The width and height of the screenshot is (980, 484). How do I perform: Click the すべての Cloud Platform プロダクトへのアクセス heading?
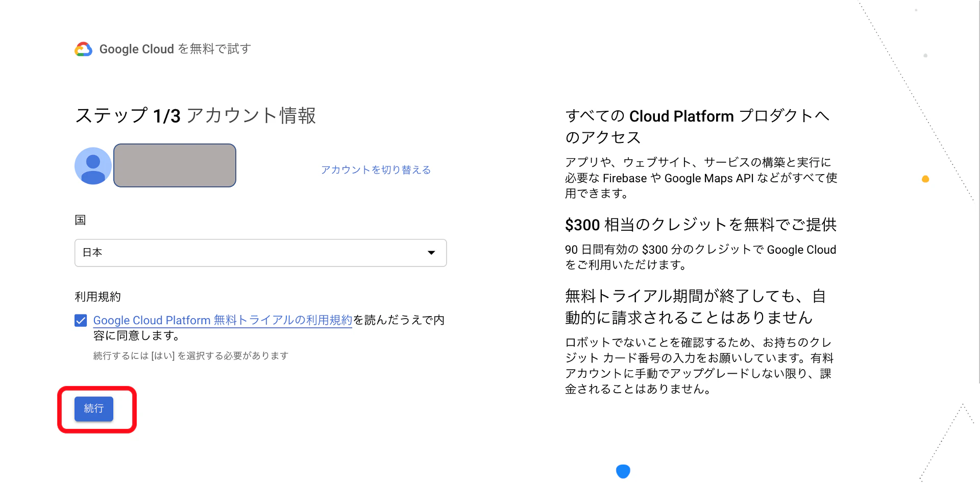(x=697, y=127)
